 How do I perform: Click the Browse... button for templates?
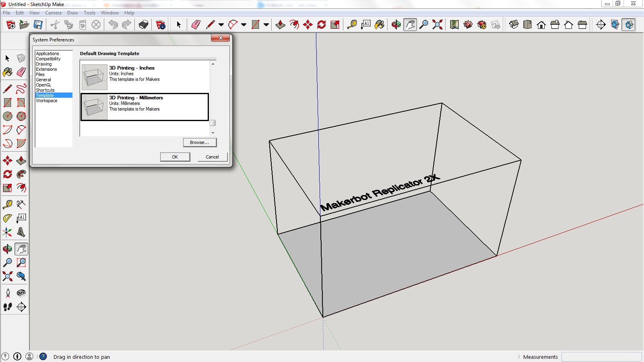pyautogui.click(x=200, y=142)
